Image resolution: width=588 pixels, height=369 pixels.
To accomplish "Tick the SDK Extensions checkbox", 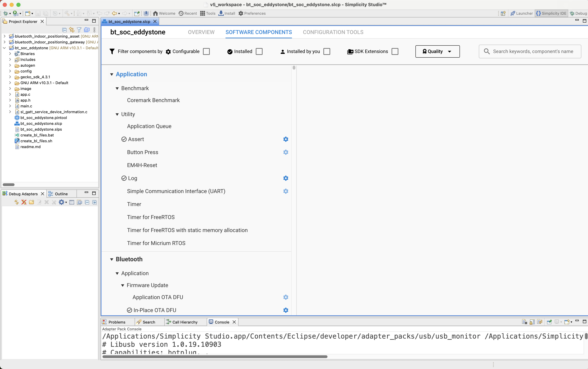I will [395, 51].
